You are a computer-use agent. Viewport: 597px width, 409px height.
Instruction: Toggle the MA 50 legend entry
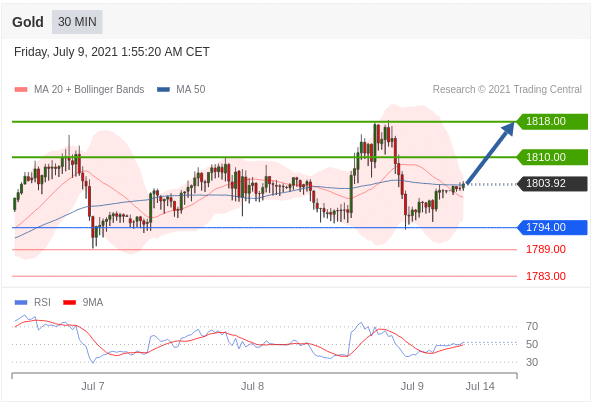[181, 89]
